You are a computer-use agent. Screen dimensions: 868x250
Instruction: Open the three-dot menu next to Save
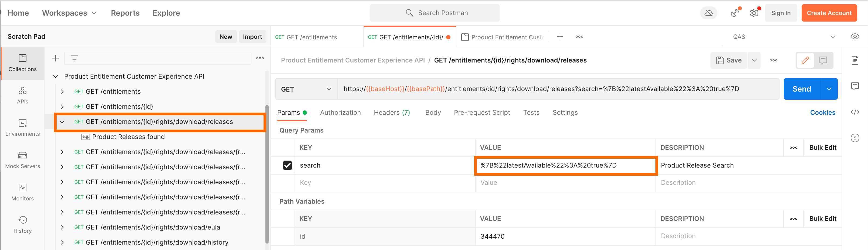click(773, 60)
